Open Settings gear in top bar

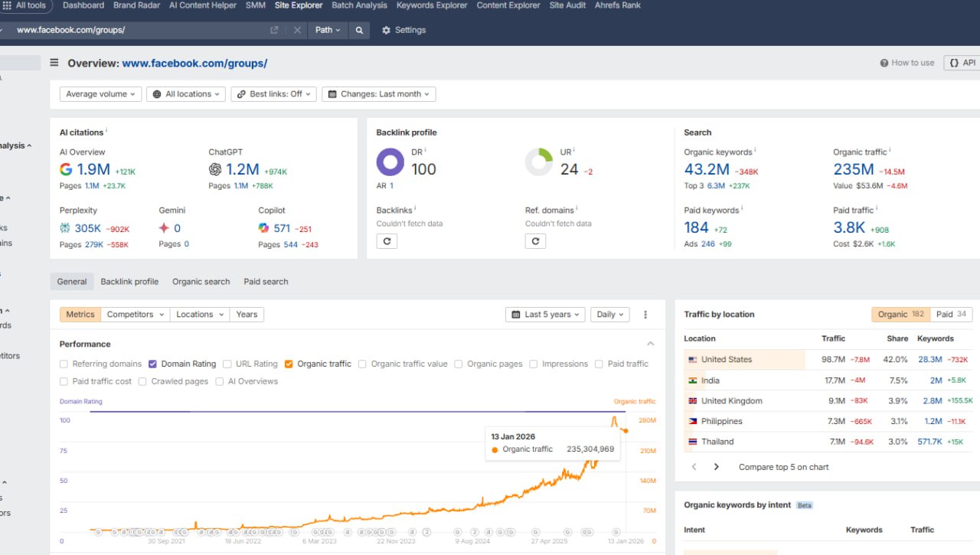click(403, 30)
